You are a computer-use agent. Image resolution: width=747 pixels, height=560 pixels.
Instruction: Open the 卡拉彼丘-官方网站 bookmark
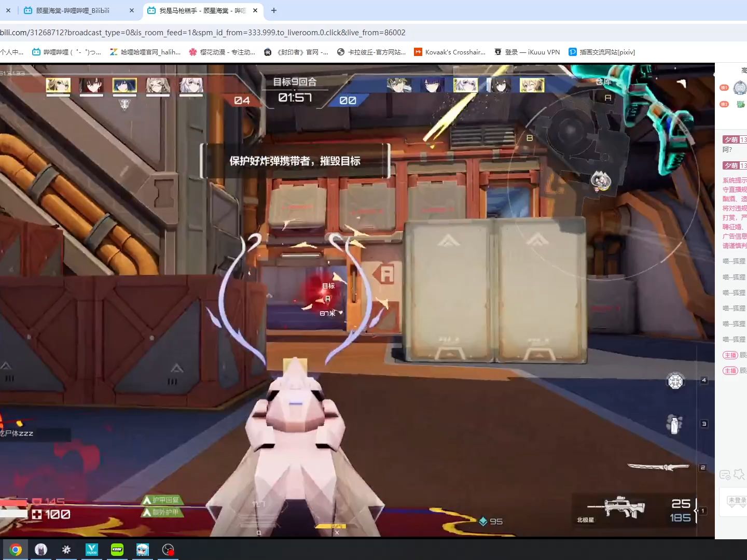pos(371,52)
